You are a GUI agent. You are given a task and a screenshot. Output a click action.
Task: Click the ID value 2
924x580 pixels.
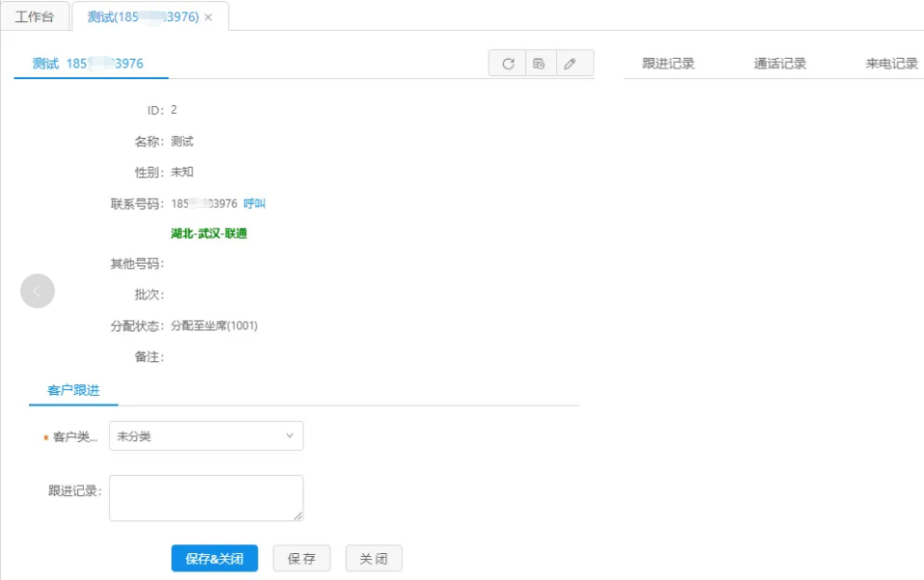coord(173,110)
